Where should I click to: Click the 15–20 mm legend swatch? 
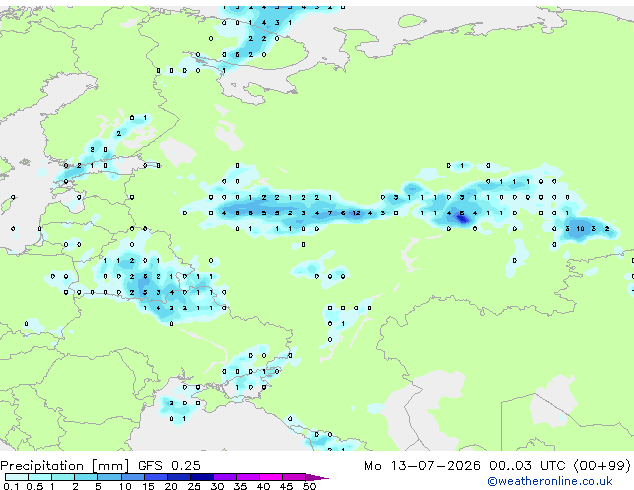tap(155, 477)
